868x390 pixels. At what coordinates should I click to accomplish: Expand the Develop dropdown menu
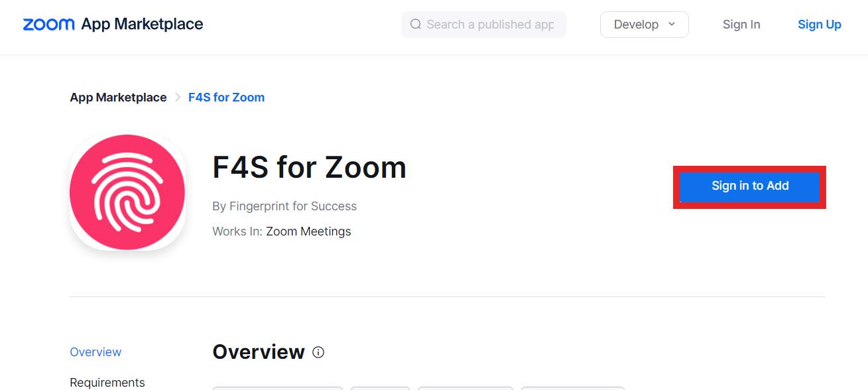[644, 25]
